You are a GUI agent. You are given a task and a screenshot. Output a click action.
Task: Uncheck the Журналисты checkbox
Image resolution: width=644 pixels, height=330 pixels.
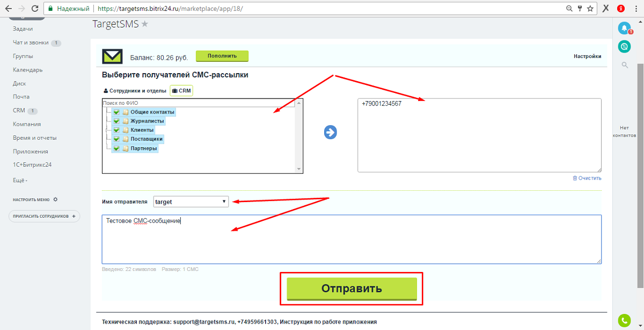pos(116,121)
